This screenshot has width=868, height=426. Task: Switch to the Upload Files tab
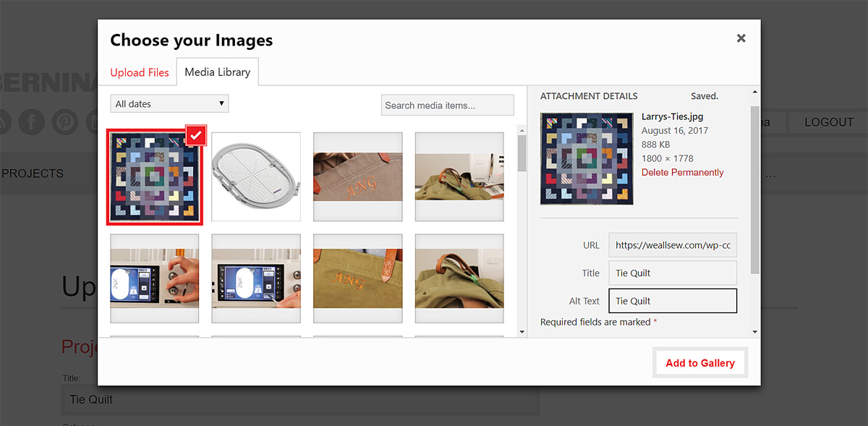140,72
